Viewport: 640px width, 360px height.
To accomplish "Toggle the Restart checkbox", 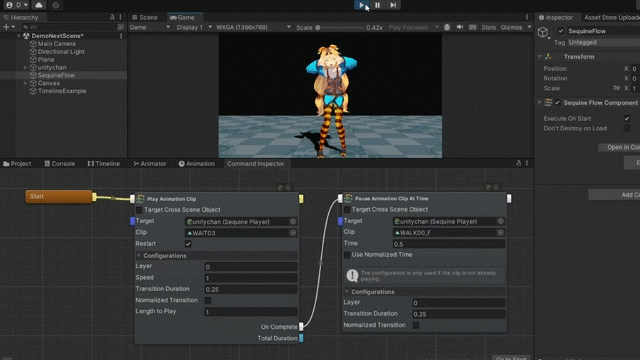I will [188, 244].
